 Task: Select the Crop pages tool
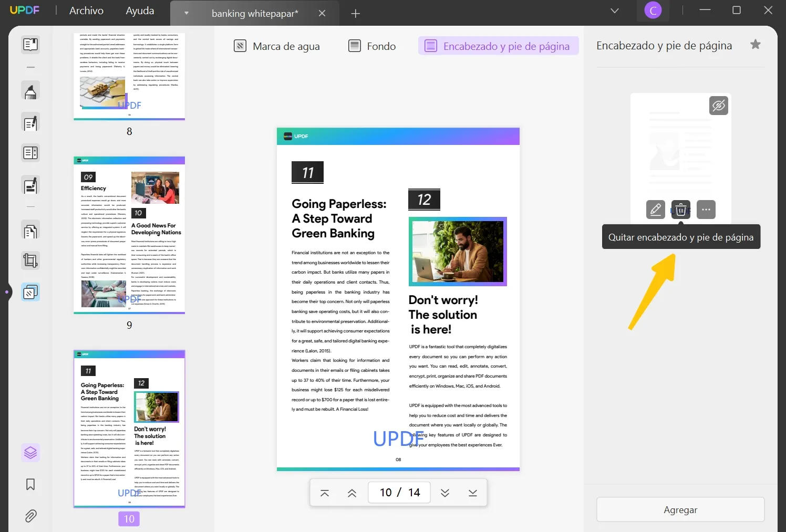pos(30,260)
